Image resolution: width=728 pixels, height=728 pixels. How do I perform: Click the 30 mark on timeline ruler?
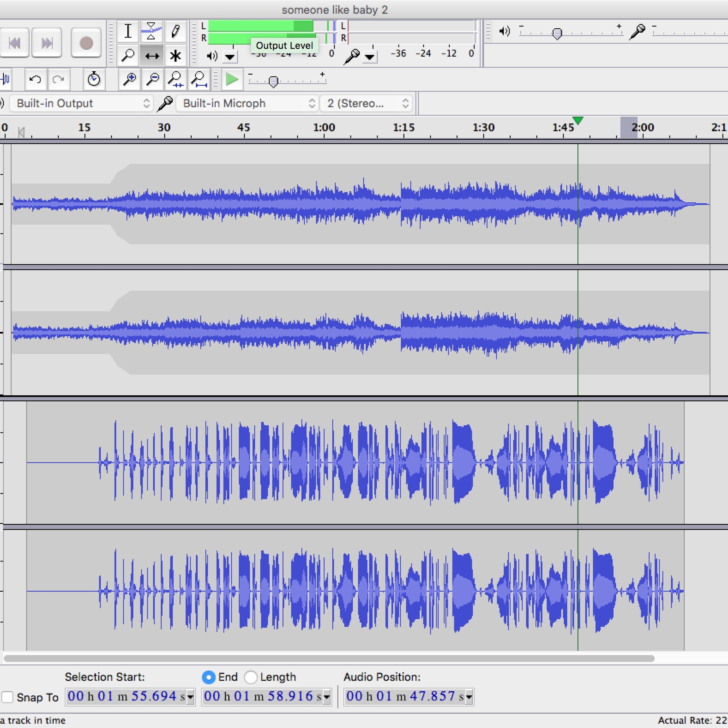tap(164, 127)
